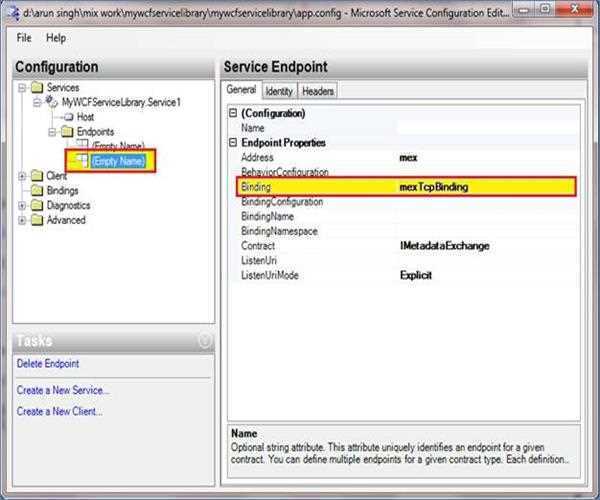Collapse the (Configuration) property section
The height and width of the screenshot is (500, 600).
(x=233, y=114)
